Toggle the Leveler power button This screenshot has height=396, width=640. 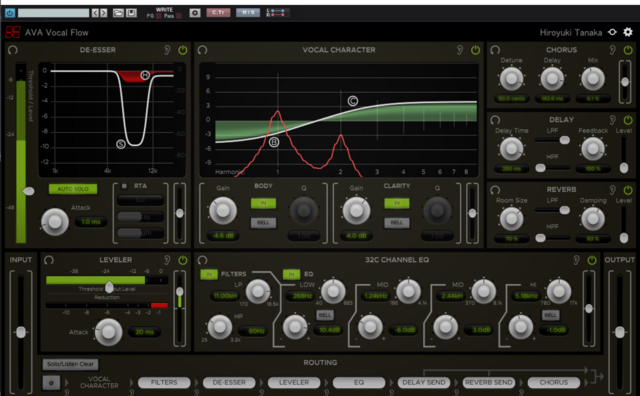183,260
